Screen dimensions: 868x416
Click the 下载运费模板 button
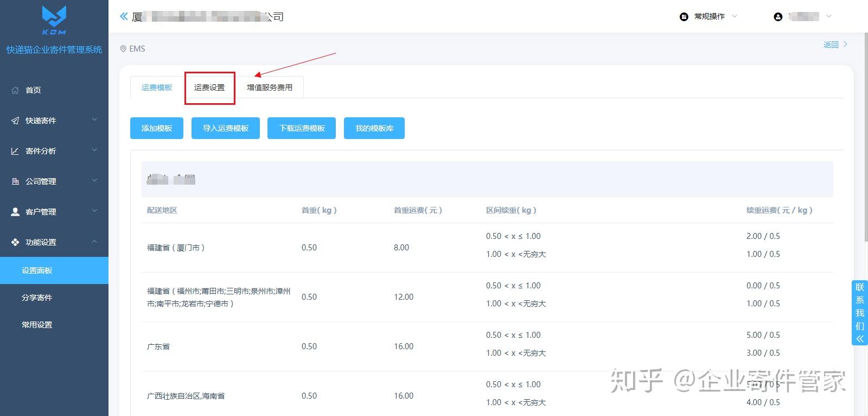(302, 128)
